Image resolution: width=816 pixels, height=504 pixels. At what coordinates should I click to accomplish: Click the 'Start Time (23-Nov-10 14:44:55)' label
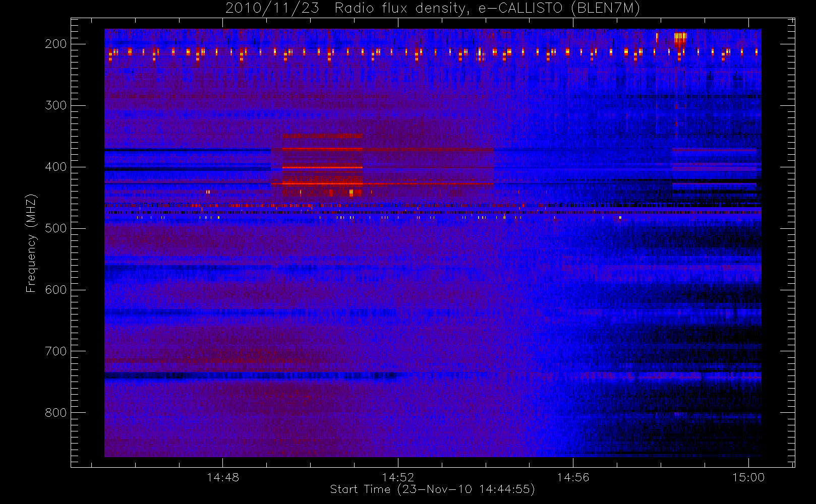(x=432, y=489)
